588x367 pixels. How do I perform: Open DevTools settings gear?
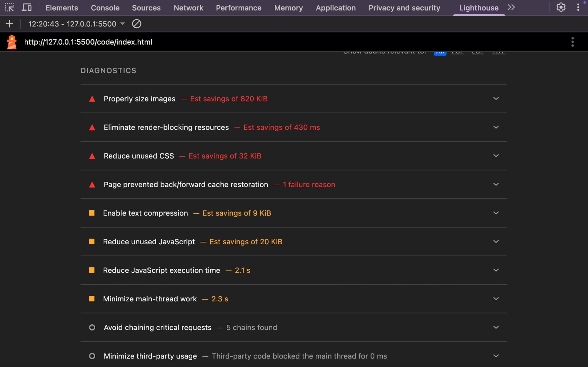tap(561, 7)
